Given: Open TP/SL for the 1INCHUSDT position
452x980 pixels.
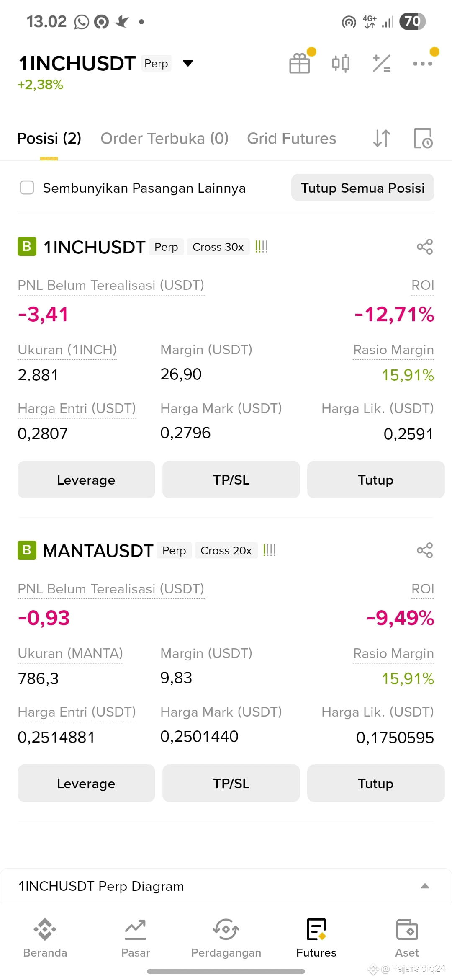Looking at the screenshot, I should pyautogui.click(x=231, y=480).
